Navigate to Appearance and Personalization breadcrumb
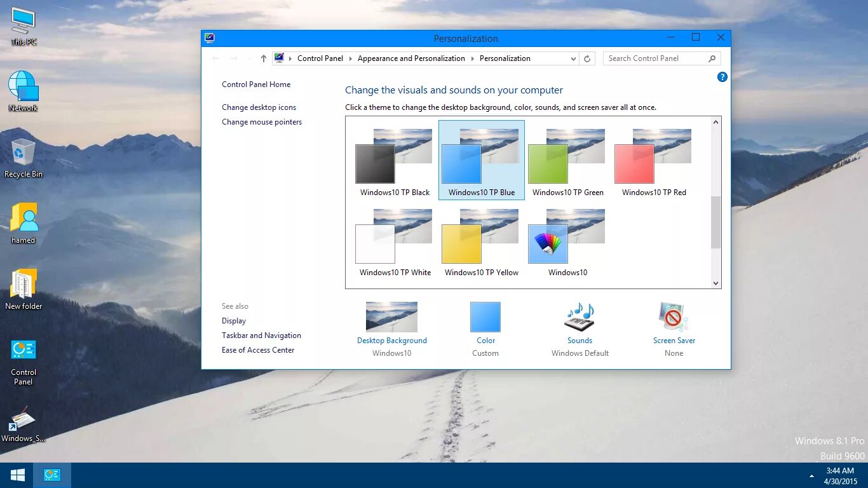The image size is (868, 488). click(411, 58)
